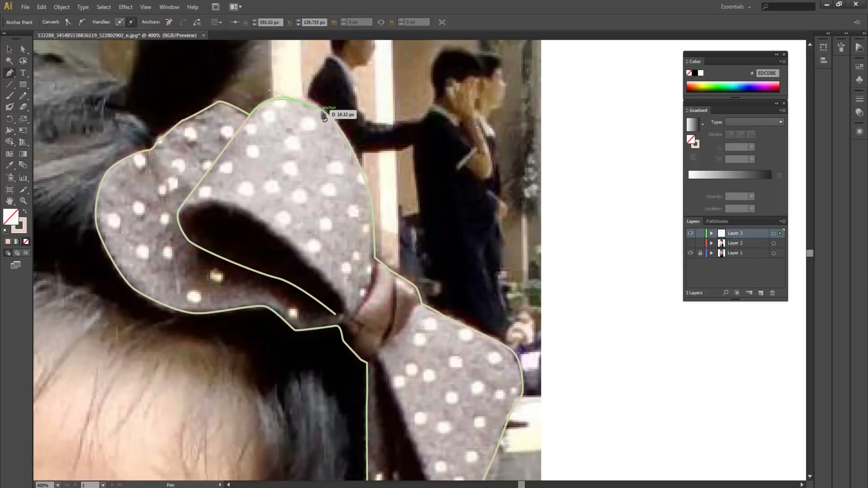The image size is (868, 488).
Task: Click the gradient slider bar
Action: [x=730, y=175]
